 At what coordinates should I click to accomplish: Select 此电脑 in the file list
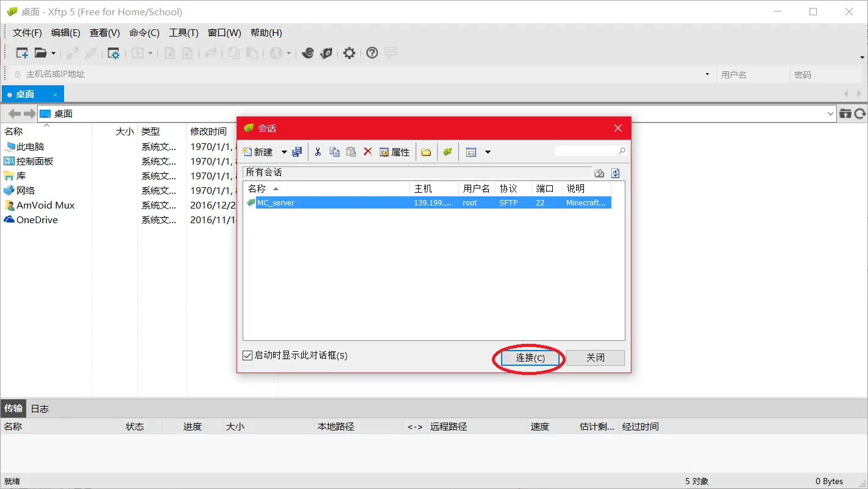click(x=24, y=146)
